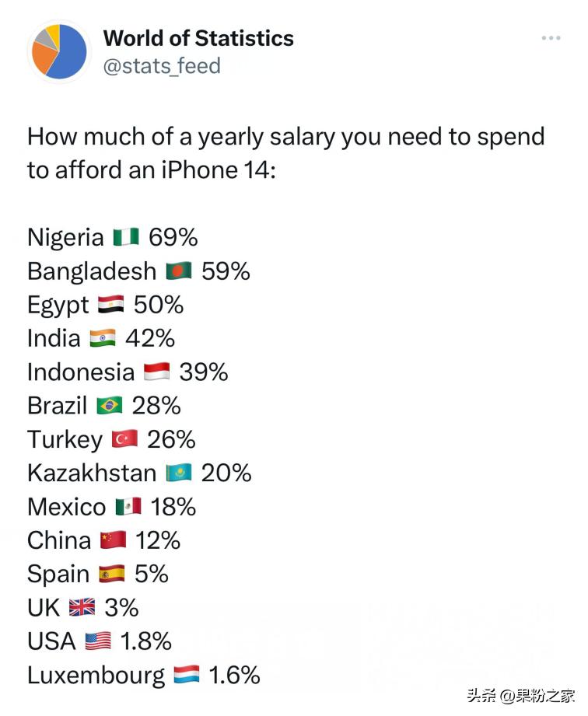Click the India flag emoji
The height and width of the screenshot is (716, 588).
101,337
